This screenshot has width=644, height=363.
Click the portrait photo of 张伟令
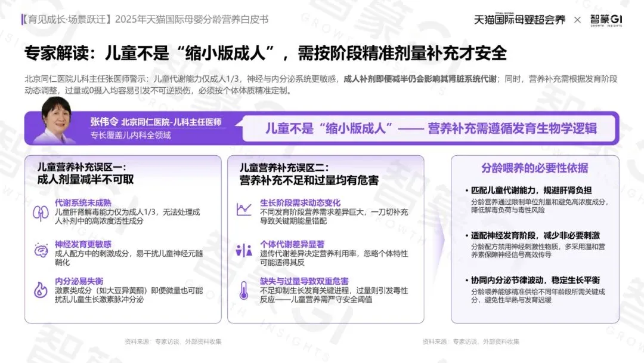(x=56, y=121)
